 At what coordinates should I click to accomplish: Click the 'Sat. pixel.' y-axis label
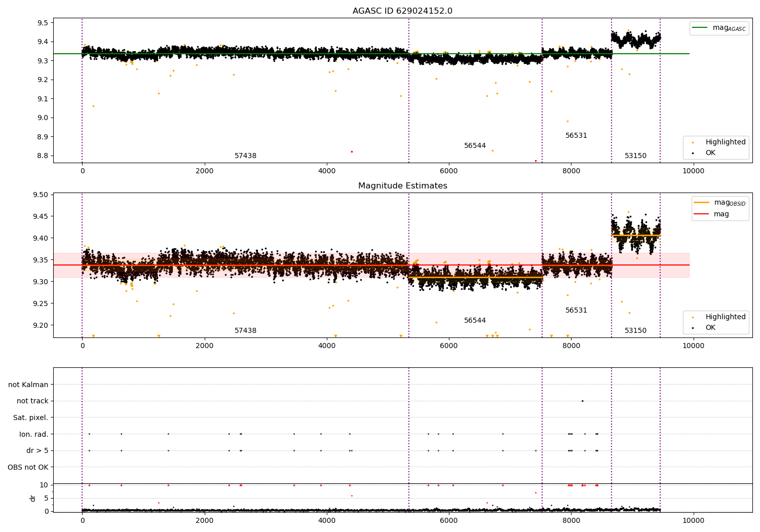31,417
